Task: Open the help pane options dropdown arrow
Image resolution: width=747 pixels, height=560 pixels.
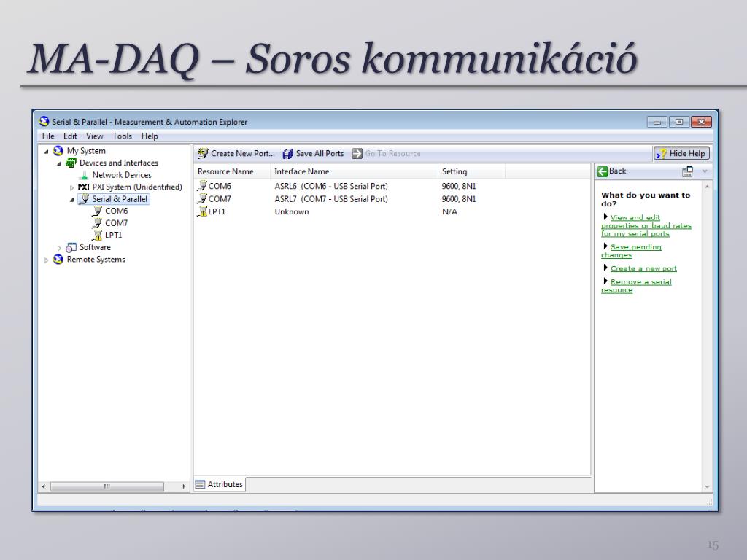Action: (705, 171)
